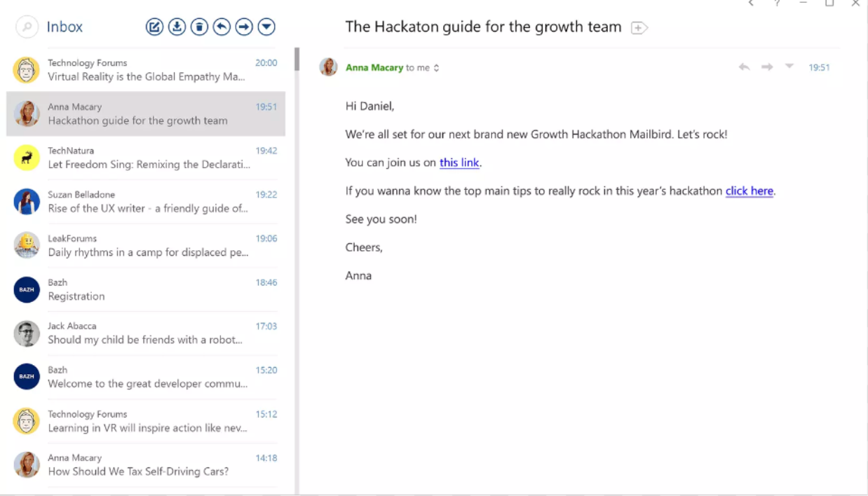The height and width of the screenshot is (496, 868).
Task: Click the download/archive icon in toolbar
Action: (x=177, y=27)
